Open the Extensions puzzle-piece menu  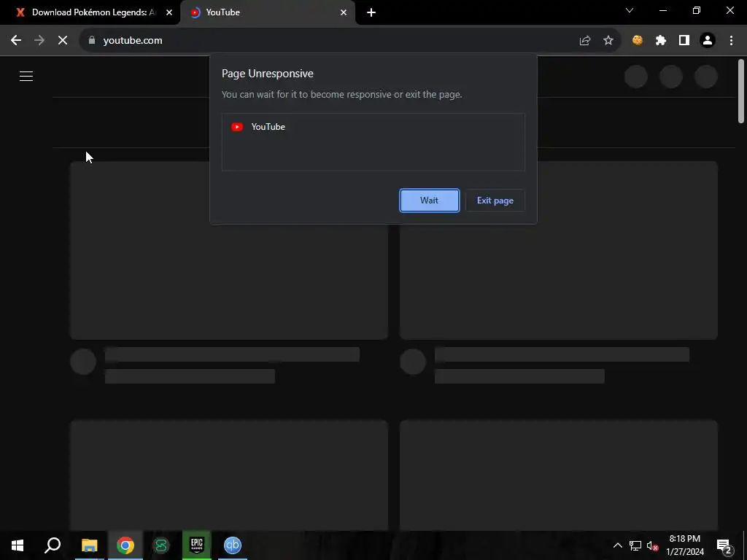(x=661, y=41)
